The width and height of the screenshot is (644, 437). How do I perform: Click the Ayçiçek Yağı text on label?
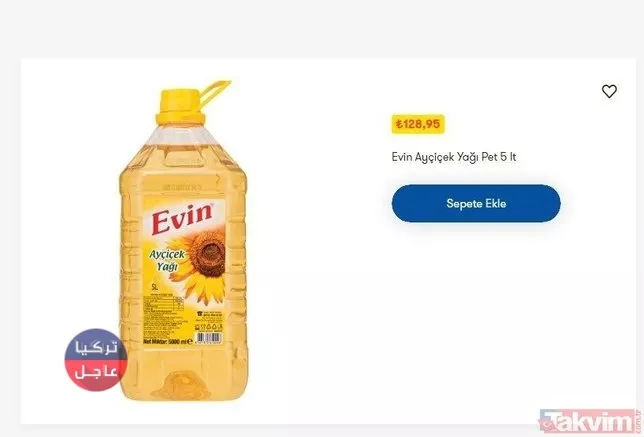(167, 260)
